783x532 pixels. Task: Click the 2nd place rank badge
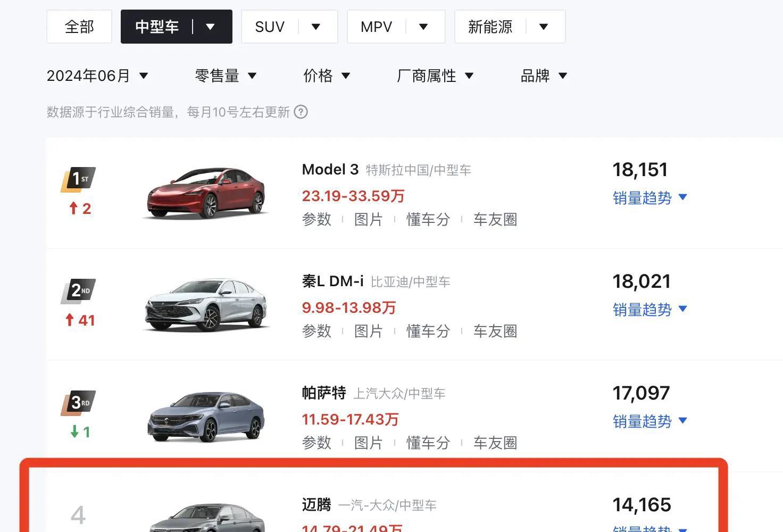pos(78,291)
